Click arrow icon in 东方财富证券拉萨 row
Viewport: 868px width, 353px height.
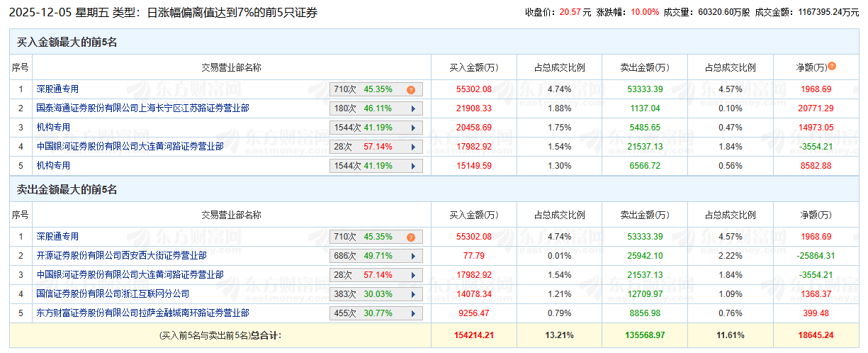point(413,313)
